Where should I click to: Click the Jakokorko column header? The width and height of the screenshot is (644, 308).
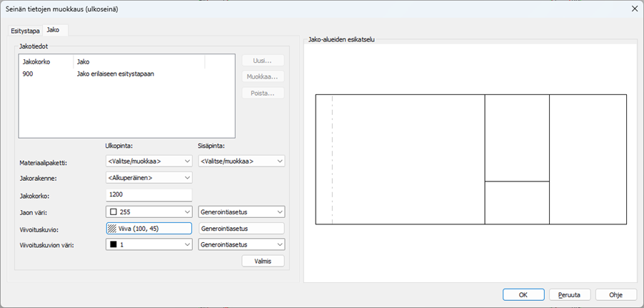[46, 62]
